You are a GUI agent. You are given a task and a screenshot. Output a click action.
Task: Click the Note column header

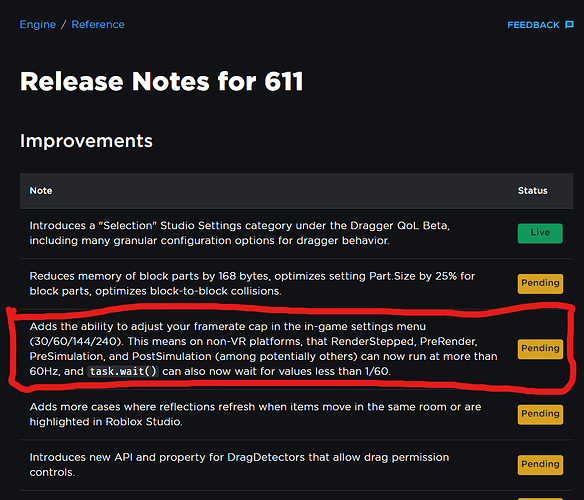[41, 191]
